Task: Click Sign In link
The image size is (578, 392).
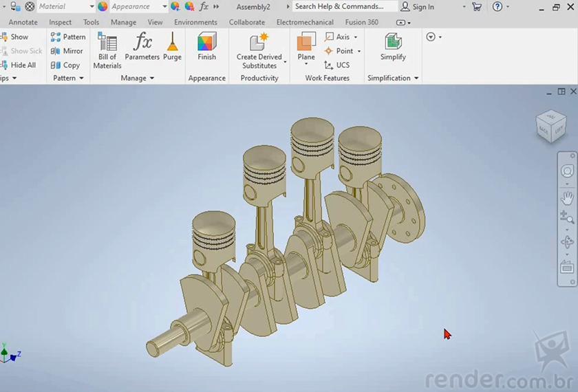Action: (x=417, y=7)
